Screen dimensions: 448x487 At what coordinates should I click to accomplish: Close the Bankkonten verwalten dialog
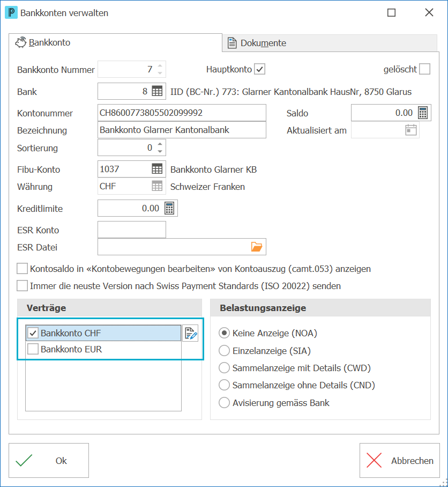429,13
